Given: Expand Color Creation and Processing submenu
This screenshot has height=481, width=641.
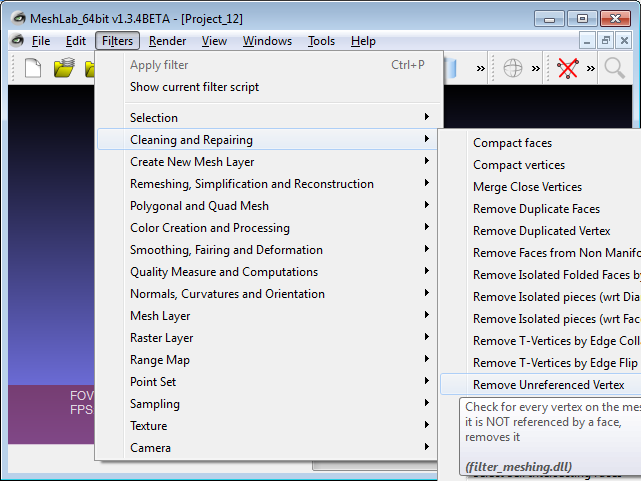Looking at the screenshot, I should (267, 228).
